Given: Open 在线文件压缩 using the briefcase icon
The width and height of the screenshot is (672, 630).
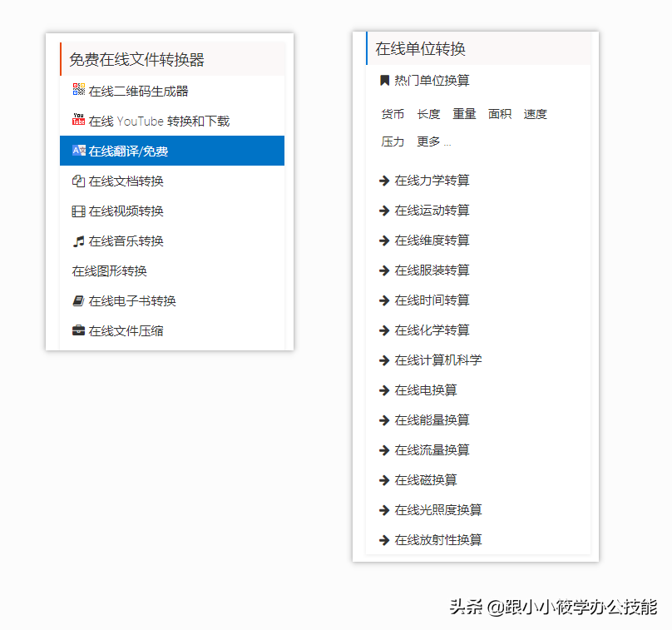Looking at the screenshot, I should [80, 330].
